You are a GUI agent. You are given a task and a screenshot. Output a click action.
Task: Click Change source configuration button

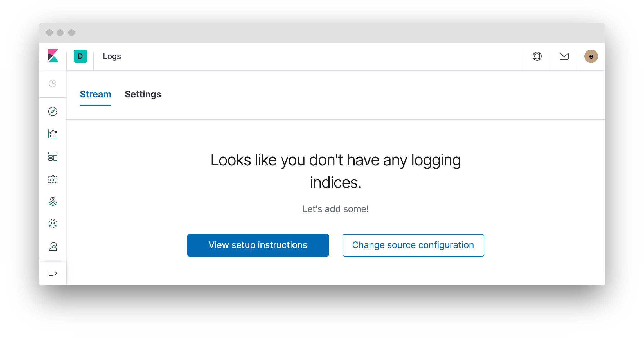click(x=413, y=245)
